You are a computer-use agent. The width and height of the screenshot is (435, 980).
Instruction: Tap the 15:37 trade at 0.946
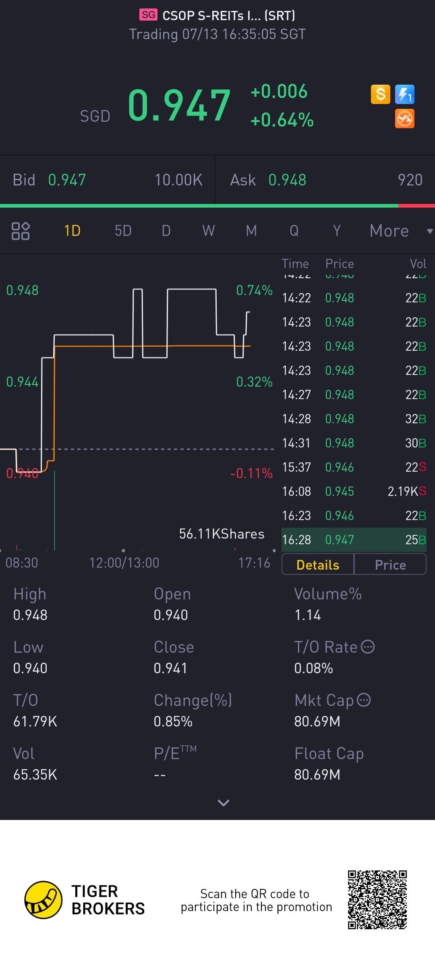pos(354,467)
